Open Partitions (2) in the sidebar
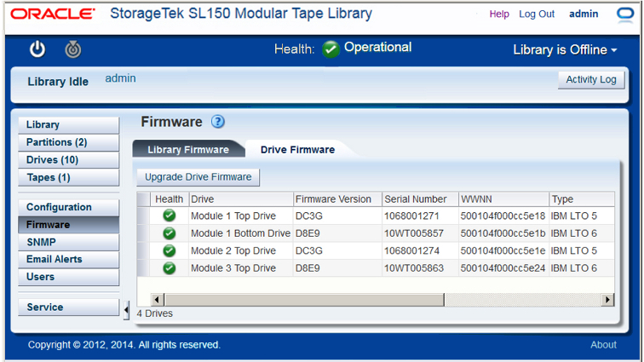Screen dimensions: 644x362 pyautogui.click(x=69, y=142)
